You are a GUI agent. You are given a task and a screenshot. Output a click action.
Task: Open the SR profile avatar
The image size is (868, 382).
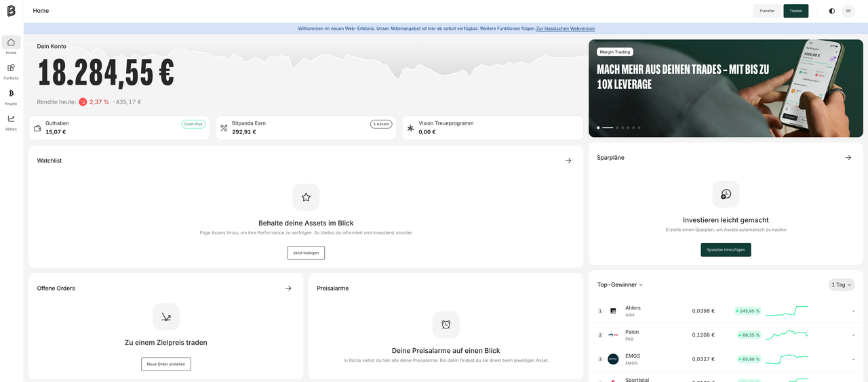848,11
